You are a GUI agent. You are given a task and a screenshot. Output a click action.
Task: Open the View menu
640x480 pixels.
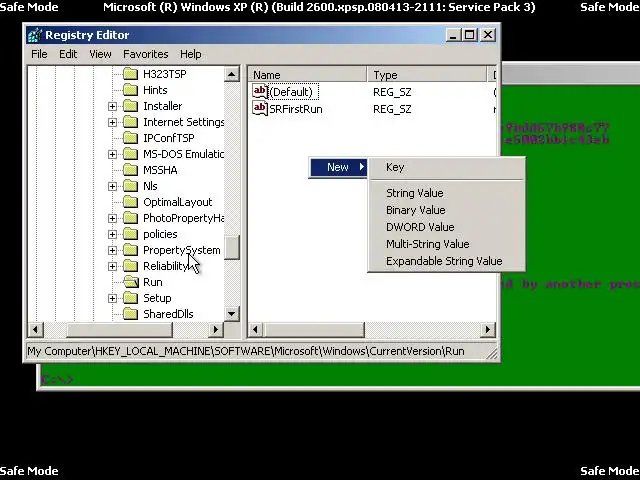[100, 54]
